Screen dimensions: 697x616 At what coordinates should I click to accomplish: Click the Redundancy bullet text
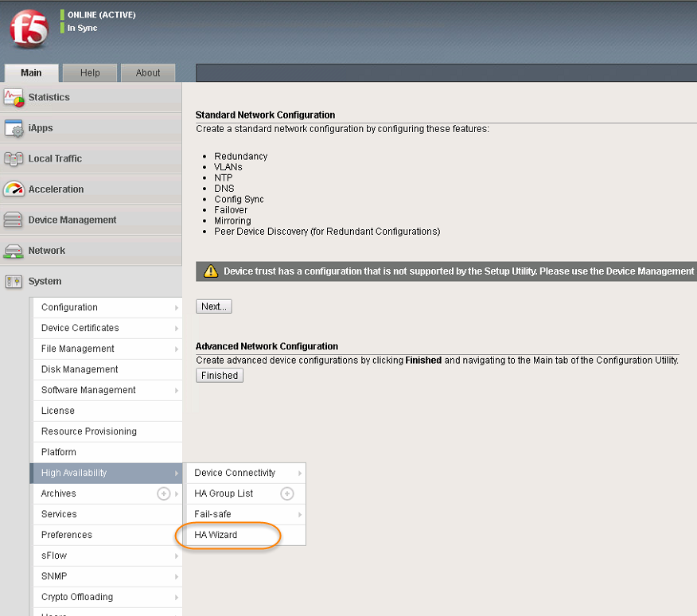tap(241, 157)
